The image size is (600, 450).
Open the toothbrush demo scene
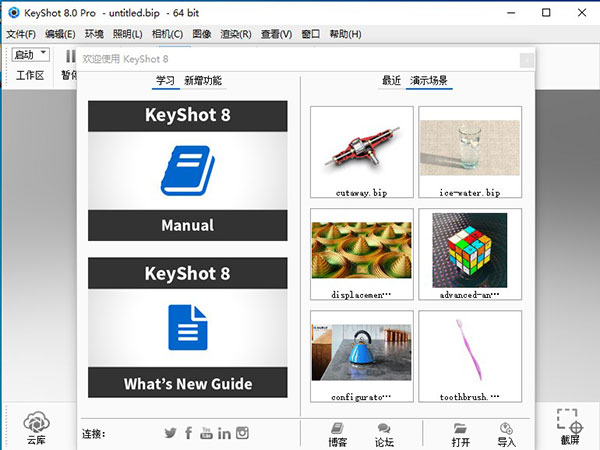pos(470,356)
